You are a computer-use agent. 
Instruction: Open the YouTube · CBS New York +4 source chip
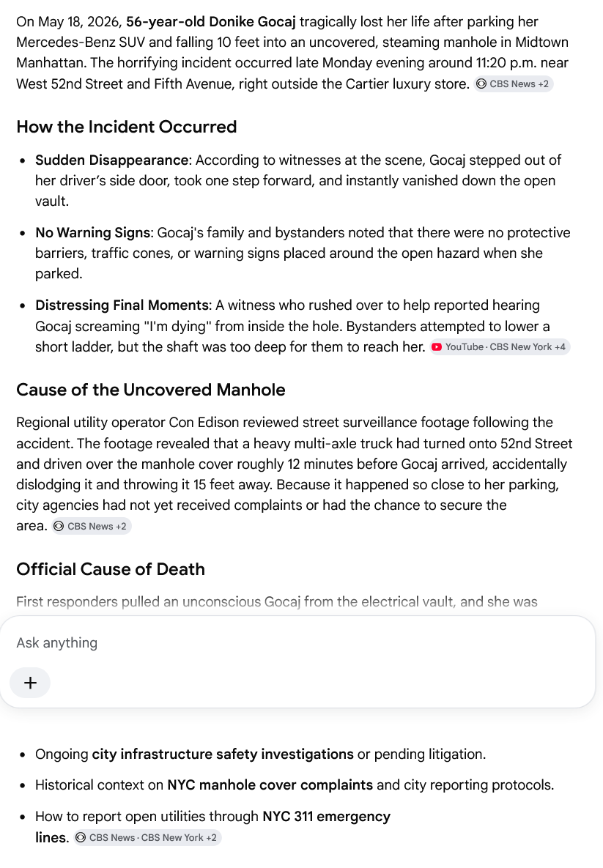point(500,347)
